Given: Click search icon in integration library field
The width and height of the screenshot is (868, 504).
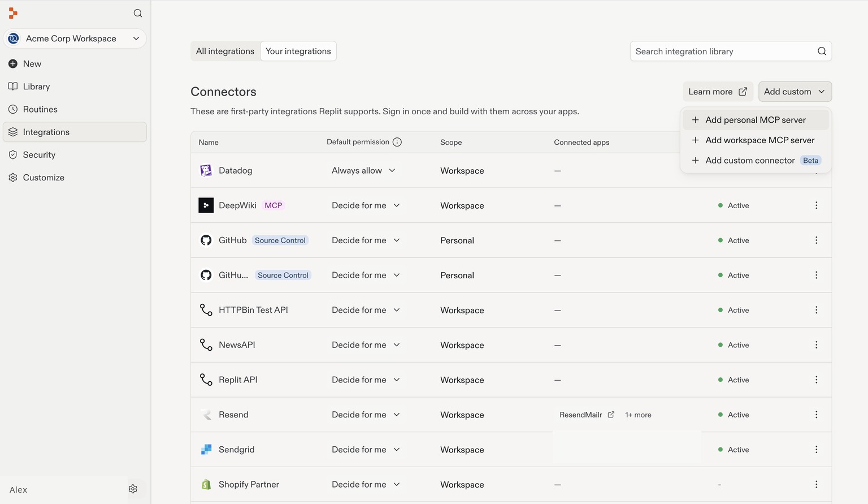Looking at the screenshot, I should 822,51.
